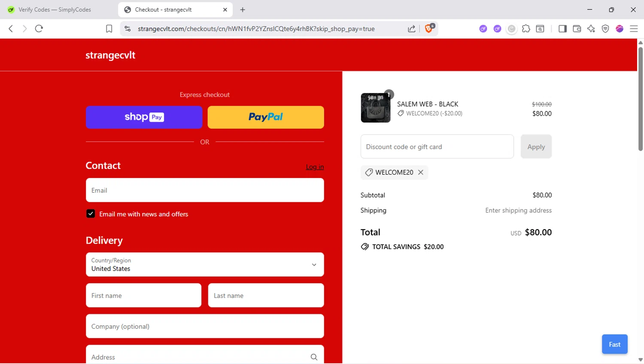Image resolution: width=644 pixels, height=364 pixels.
Task: Go forward using browser forward arrow
Action: coord(24,29)
